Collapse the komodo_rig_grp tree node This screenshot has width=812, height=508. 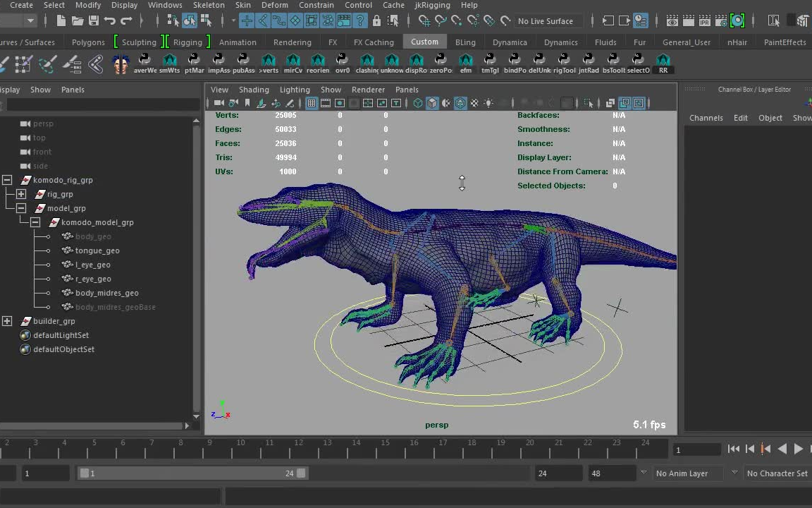click(x=7, y=180)
